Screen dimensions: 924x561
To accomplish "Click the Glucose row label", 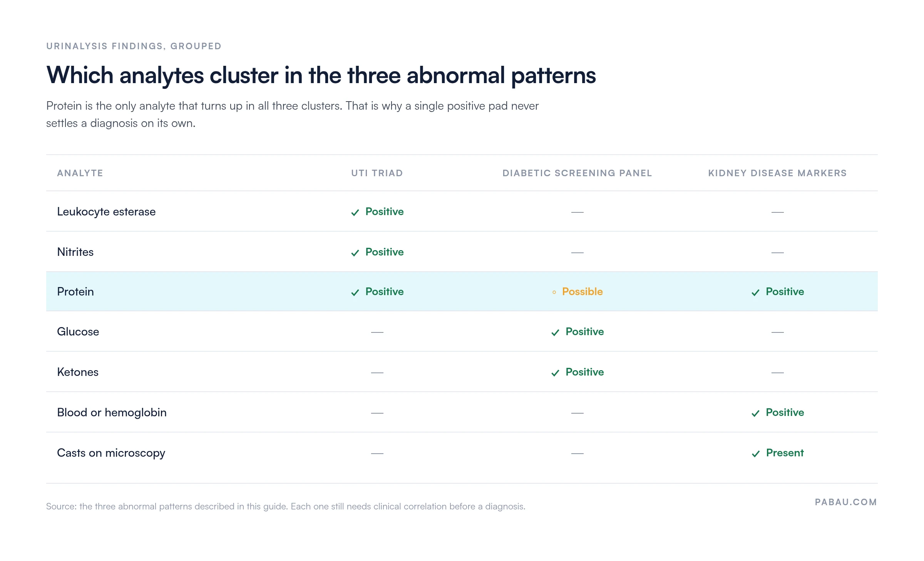I will 78,332.
